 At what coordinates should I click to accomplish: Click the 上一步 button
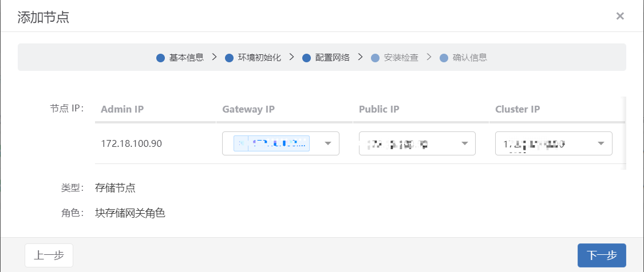click(49, 255)
